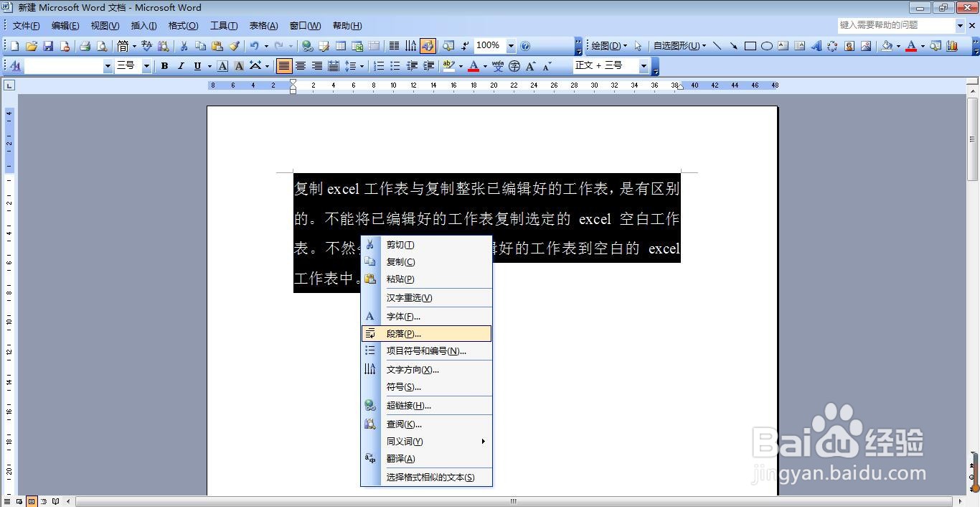Click the vertical scrollbar thumb
Image resolution: width=980 pixels, height=507 pixels.
[973, 139]
